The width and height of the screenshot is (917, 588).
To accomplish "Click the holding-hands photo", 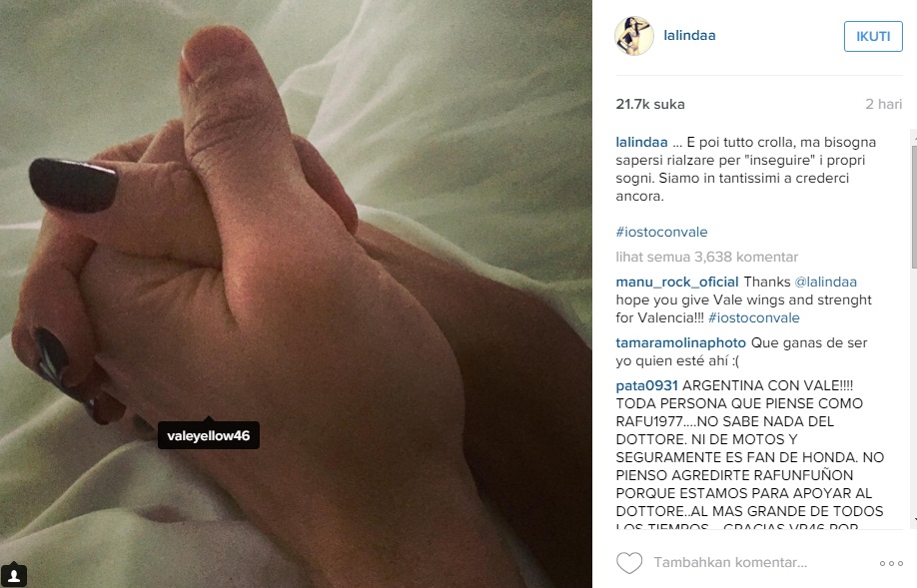I will click(x=296, y=294).
